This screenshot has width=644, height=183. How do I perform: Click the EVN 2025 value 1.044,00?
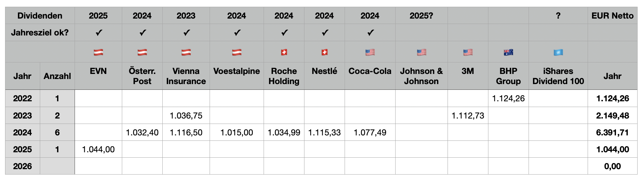98,149
